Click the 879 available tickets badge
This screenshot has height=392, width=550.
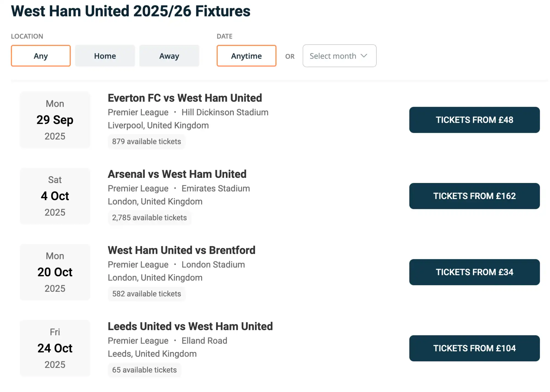146,141
